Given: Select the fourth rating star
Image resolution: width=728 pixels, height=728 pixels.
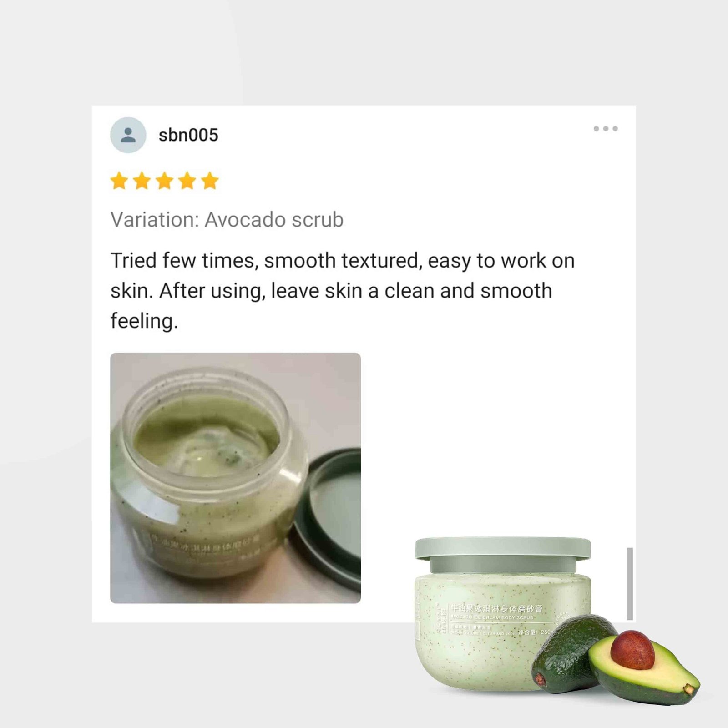Looking at the screenshot, I should 187,181.
